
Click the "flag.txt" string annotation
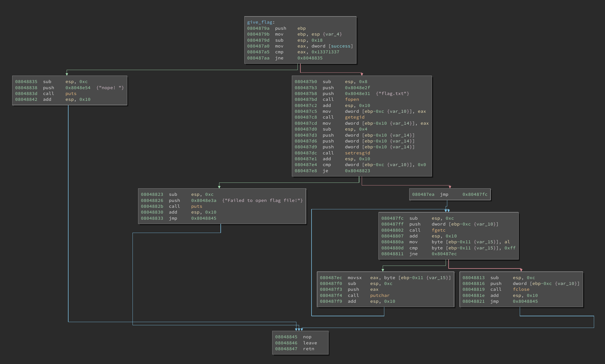coord(392,94)
